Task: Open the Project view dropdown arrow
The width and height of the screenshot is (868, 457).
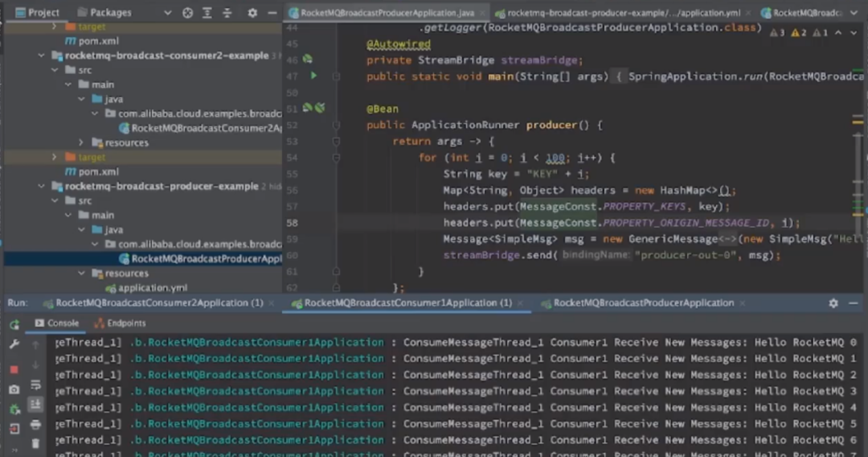Action: (167, 12)
